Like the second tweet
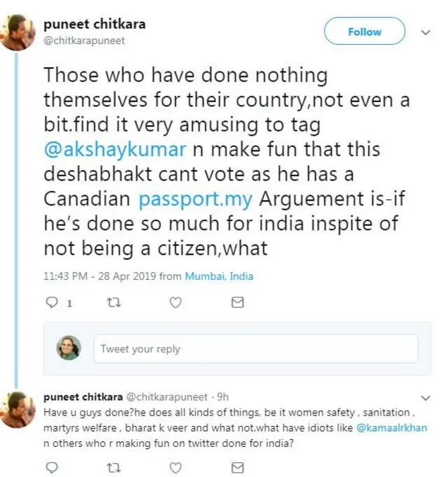The image size is (448, 477). coord(176,467)
